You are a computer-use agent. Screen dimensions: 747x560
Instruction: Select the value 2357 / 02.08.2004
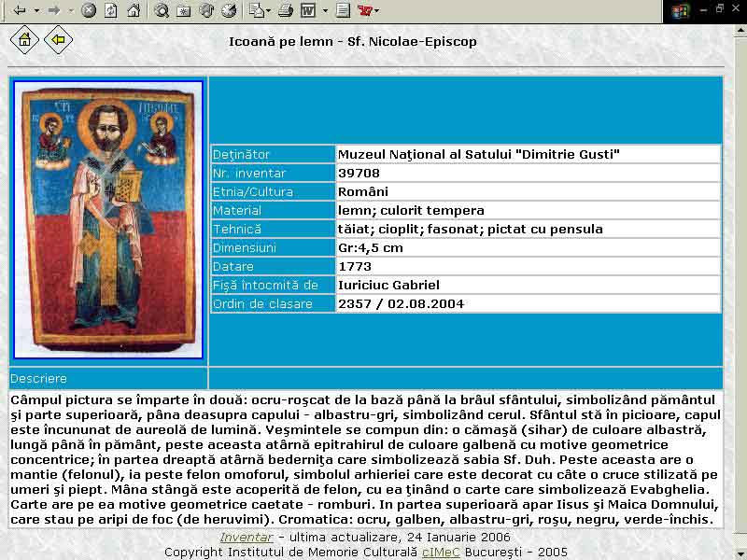[x=401, y=304]
